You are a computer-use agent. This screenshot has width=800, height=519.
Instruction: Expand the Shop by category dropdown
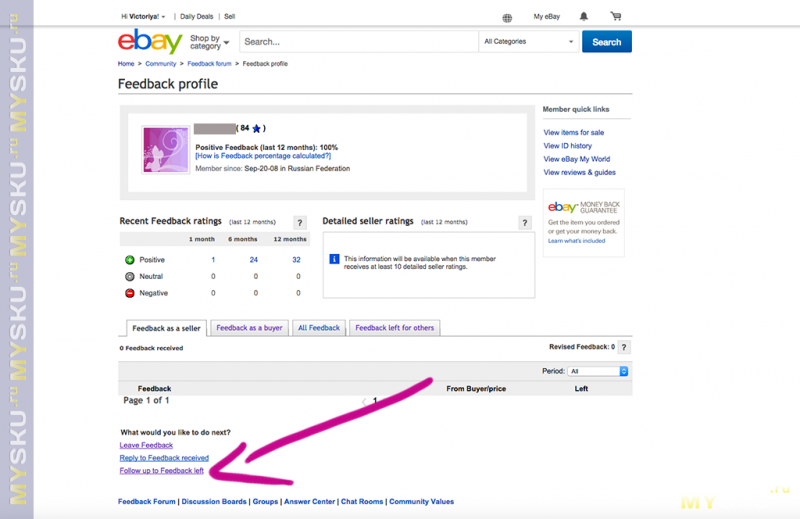209,42
